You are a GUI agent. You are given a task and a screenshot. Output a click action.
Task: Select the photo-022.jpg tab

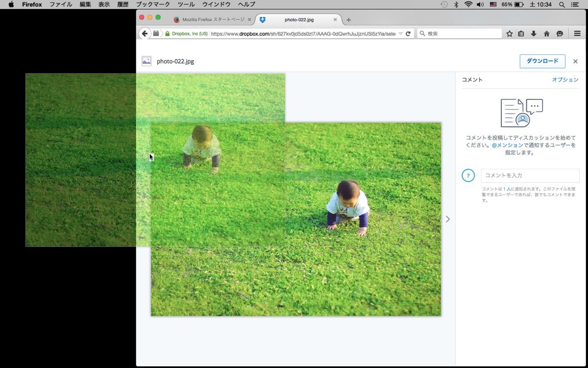(299, 20)
